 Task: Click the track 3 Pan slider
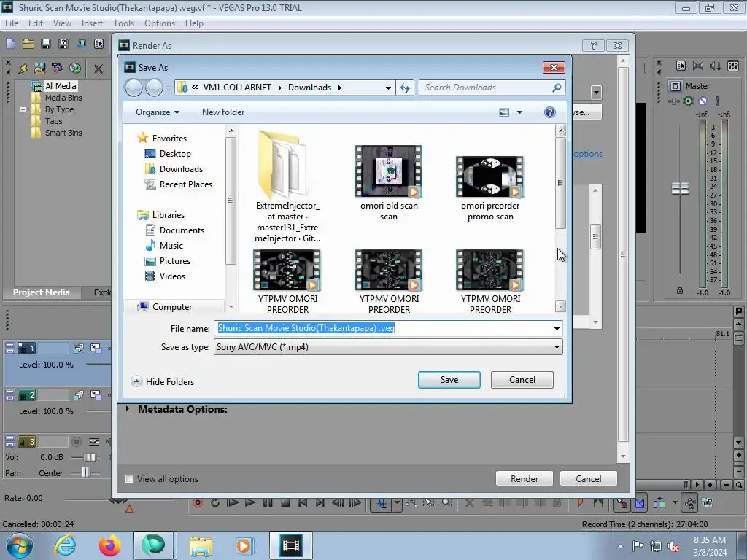(x=85, y=472)
